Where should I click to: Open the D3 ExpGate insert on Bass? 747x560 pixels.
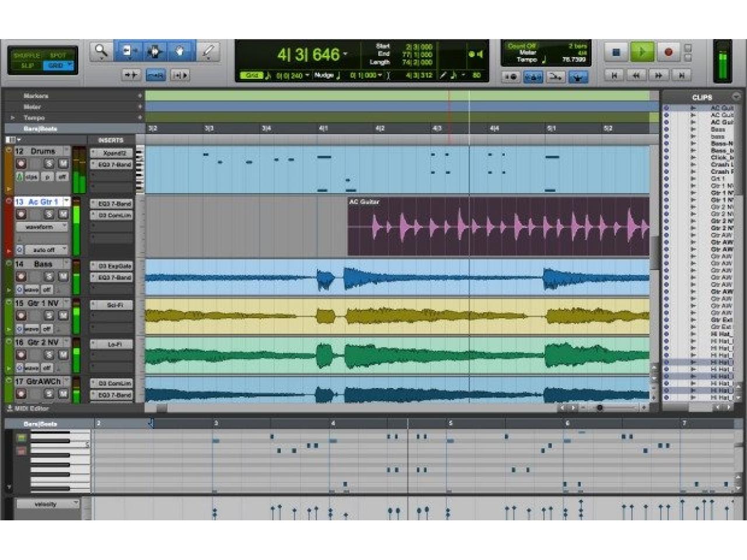coord(111,265)
